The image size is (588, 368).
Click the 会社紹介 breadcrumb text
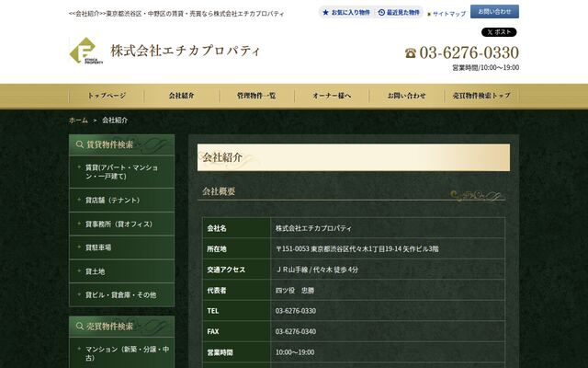[115, 121]
